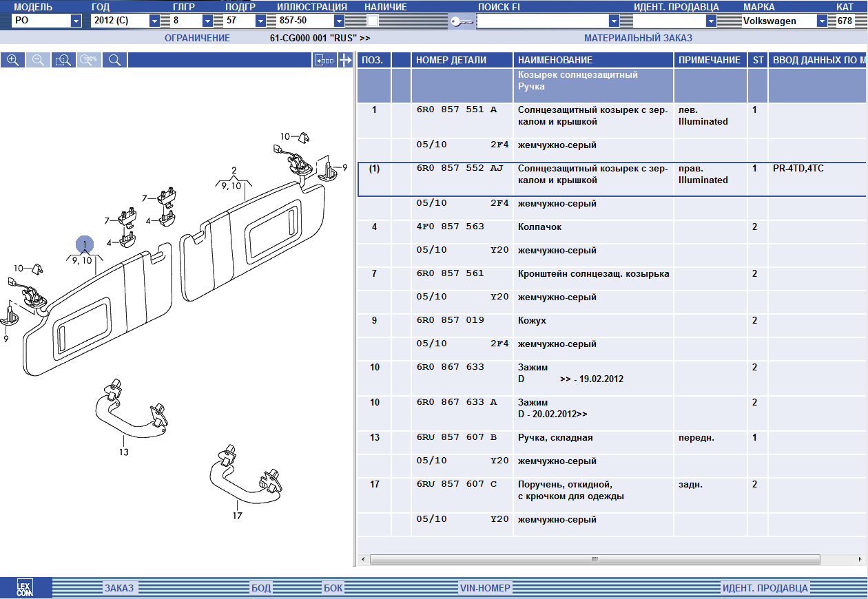Switch to the ЗАКАЗ bottom tab

coord(119,588)
